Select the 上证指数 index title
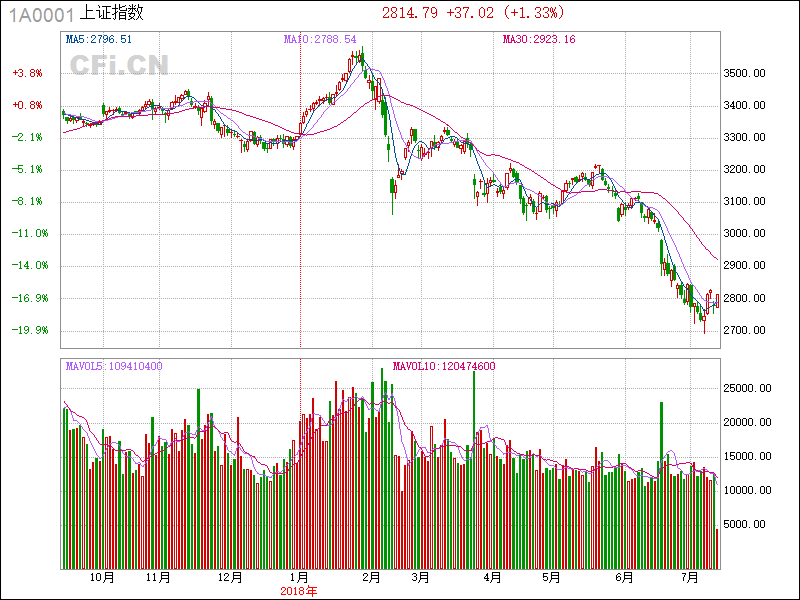The width and height of the screenshot is (800, 600). click(x=111, y=13)
